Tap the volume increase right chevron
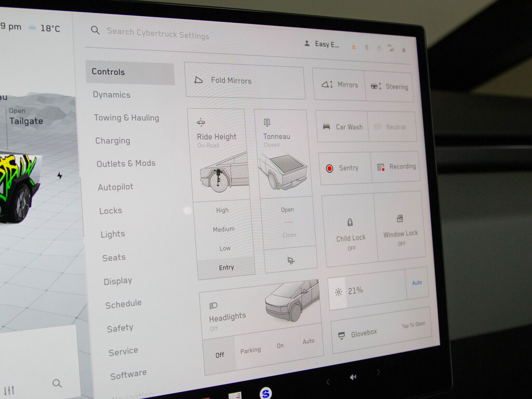532x399 pixels. pyautogui.click(x=378, y=372)
